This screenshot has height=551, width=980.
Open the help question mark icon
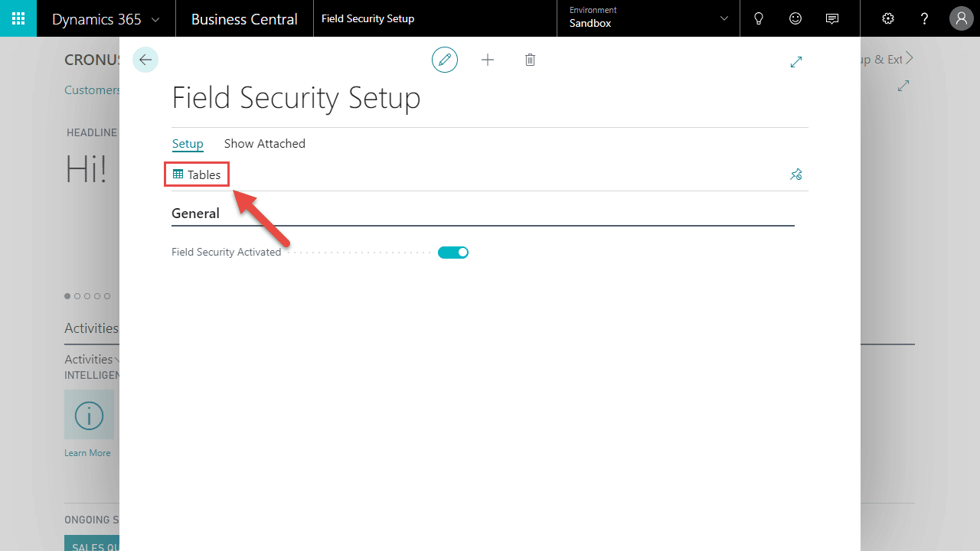tap(925, 18)
